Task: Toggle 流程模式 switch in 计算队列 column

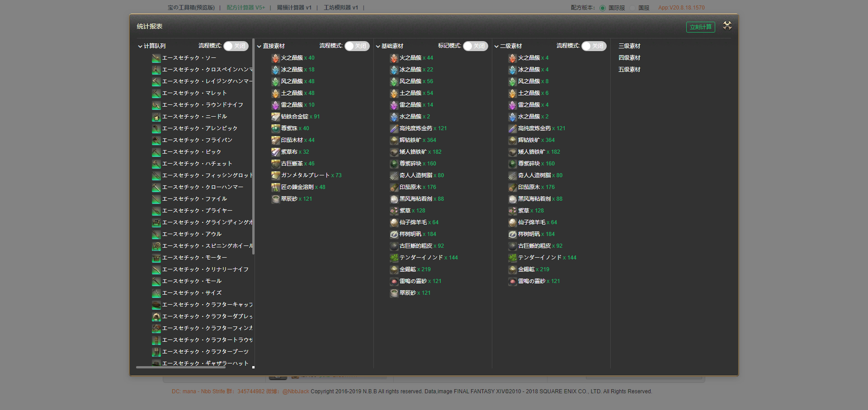Action: tap(236, 46)
